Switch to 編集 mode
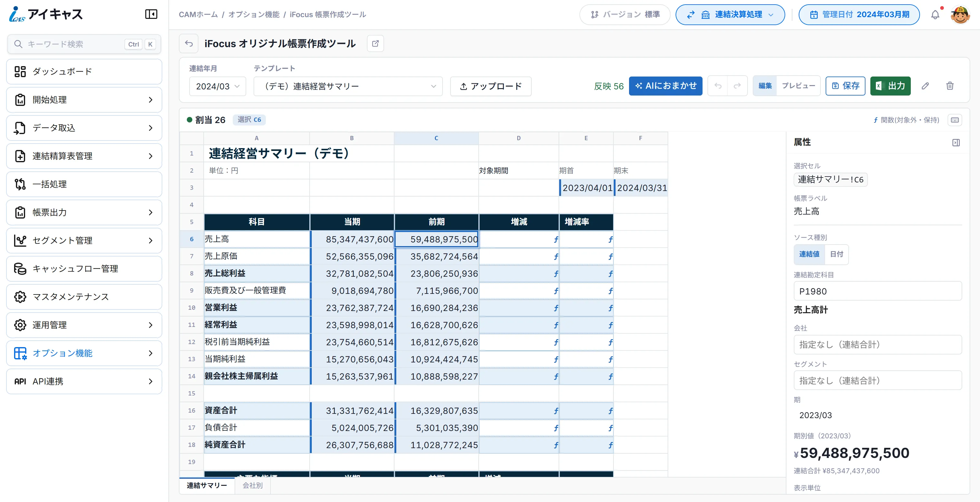This screenshot has width=980, height=502. pos(765,86)
